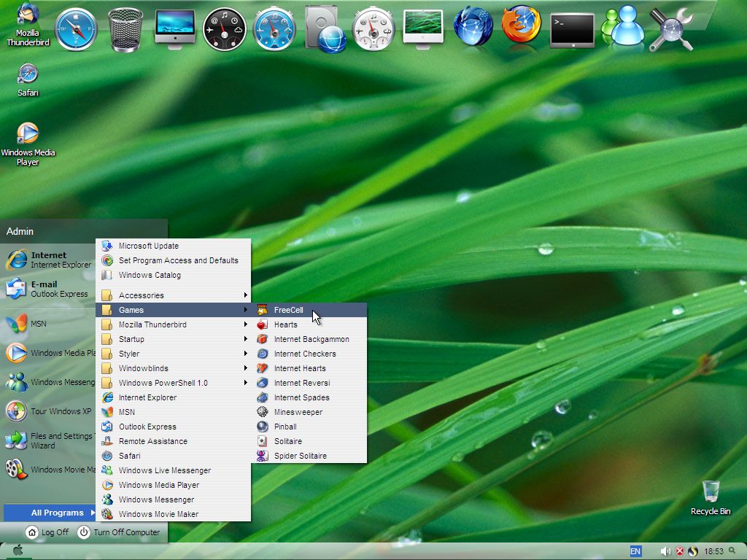Launch Solitaire from Games menu

point(309,441)
